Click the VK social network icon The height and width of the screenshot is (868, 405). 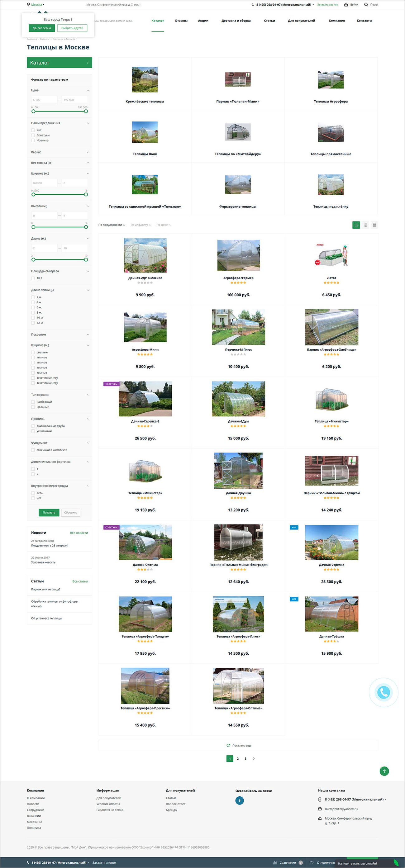[x=239, y=800]
